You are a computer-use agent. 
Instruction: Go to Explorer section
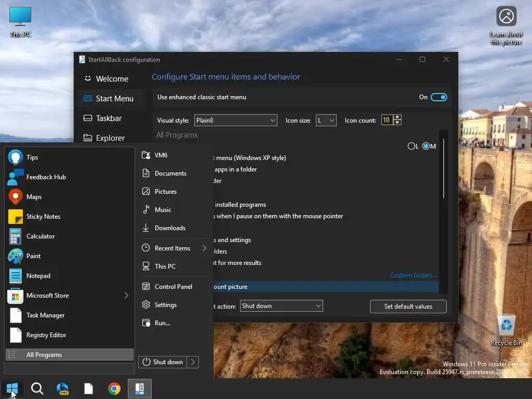pos(112,138)
